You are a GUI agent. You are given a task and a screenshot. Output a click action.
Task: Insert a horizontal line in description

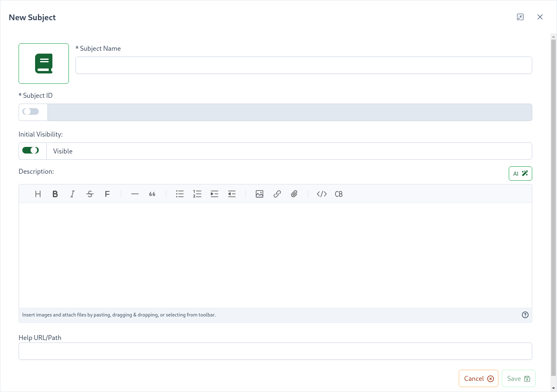tap(135, 194)
